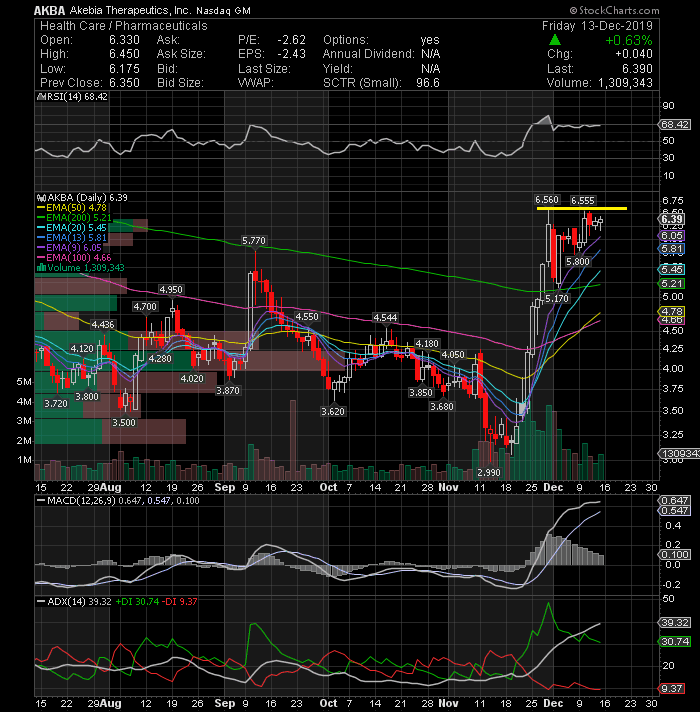700x712 pixels.
Task: Click the +DI 30.74 label
Action: coord(137,602)
